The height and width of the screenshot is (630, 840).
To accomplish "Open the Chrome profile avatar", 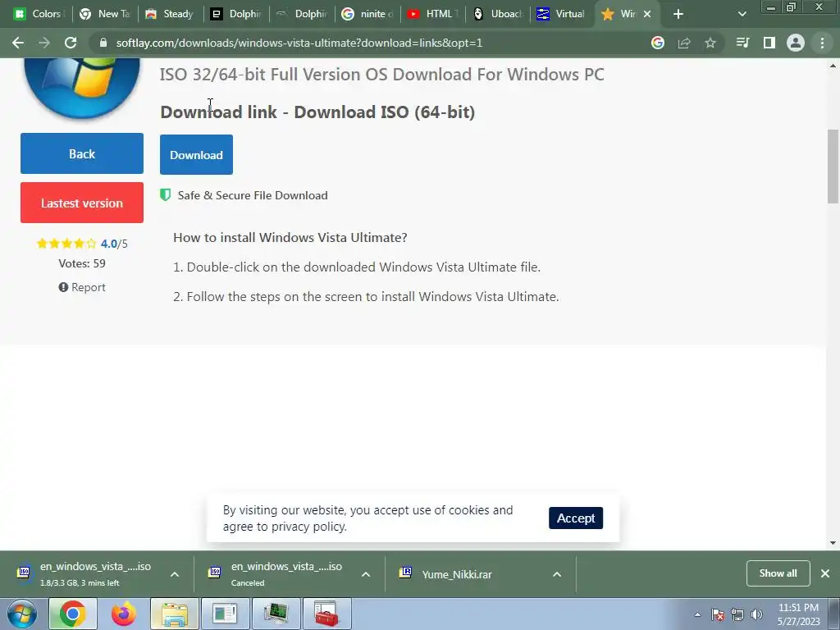I will 796,43.
